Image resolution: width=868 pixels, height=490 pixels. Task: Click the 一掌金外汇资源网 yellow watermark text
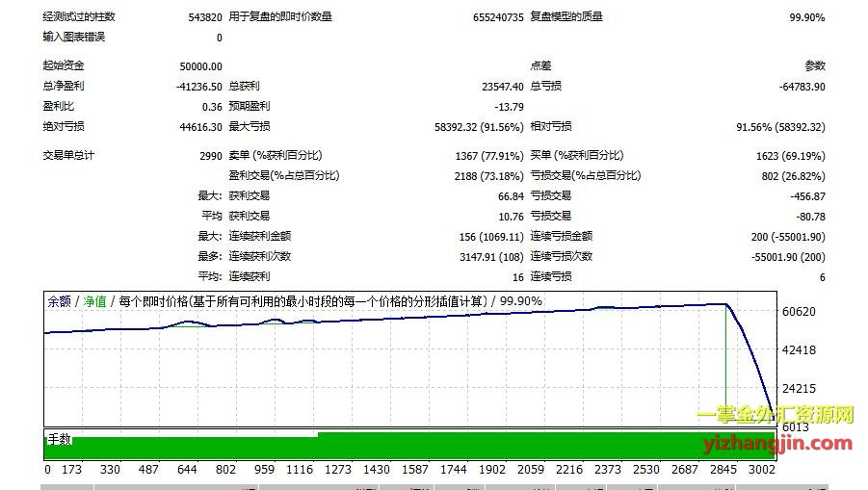(775, 415)
